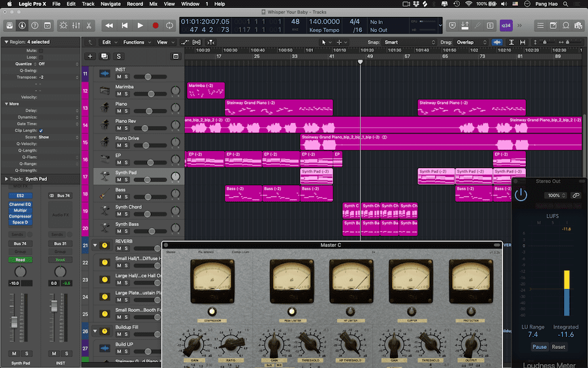Click the Bass track guitar icon

[x=105, y=193]
